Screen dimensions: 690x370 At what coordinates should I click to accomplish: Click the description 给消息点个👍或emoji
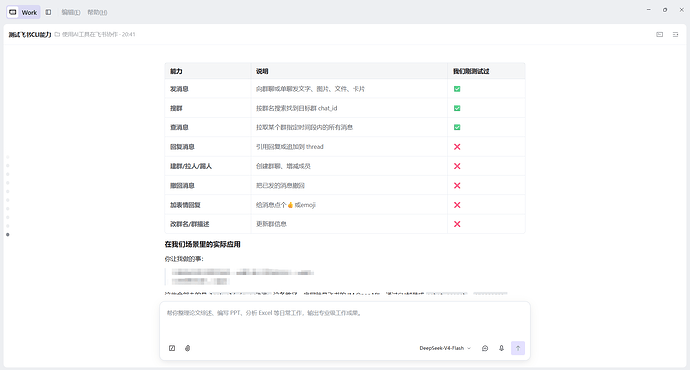pyautogui.click(x=286, y=205)
